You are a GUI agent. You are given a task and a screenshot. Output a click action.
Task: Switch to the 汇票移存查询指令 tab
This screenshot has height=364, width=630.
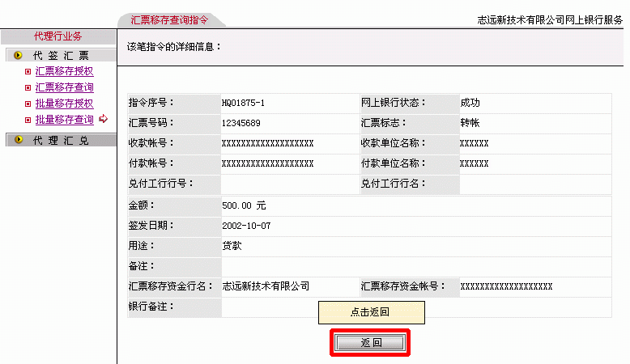[x=169, y=19]
